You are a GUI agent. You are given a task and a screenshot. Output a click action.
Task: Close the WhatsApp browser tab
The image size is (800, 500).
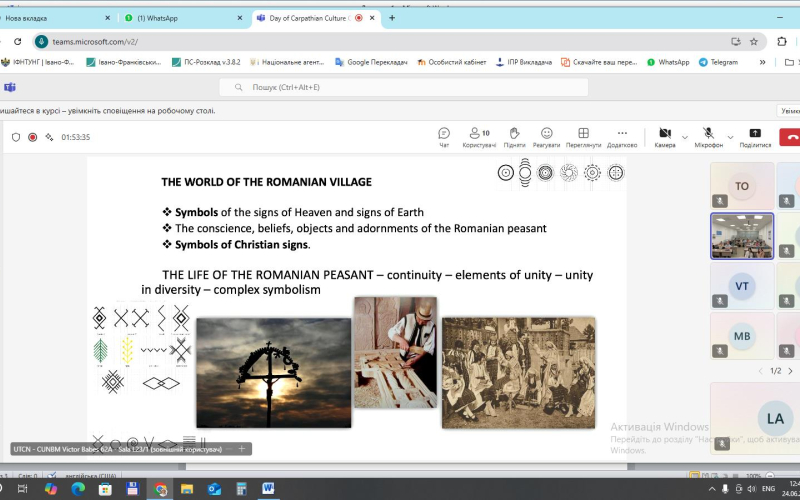(x=240, y=18)
